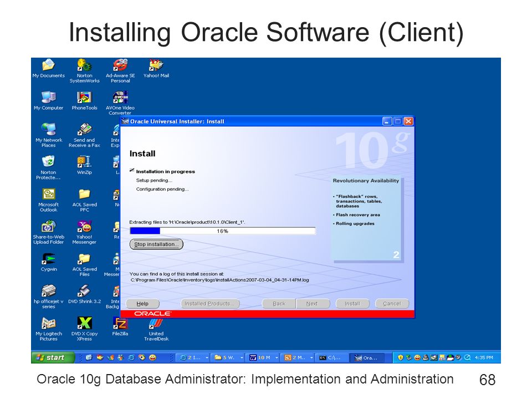The height and width of the screenshot is (399, 532).
Task: Switch to the 'C:\...' command prompt taskbar button
Action: [333, 357]
